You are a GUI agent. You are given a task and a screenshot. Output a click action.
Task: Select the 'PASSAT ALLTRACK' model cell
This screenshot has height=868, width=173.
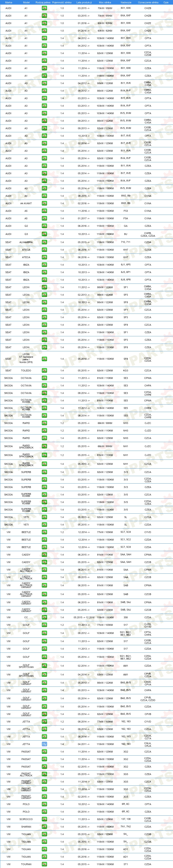click(26, 774)
